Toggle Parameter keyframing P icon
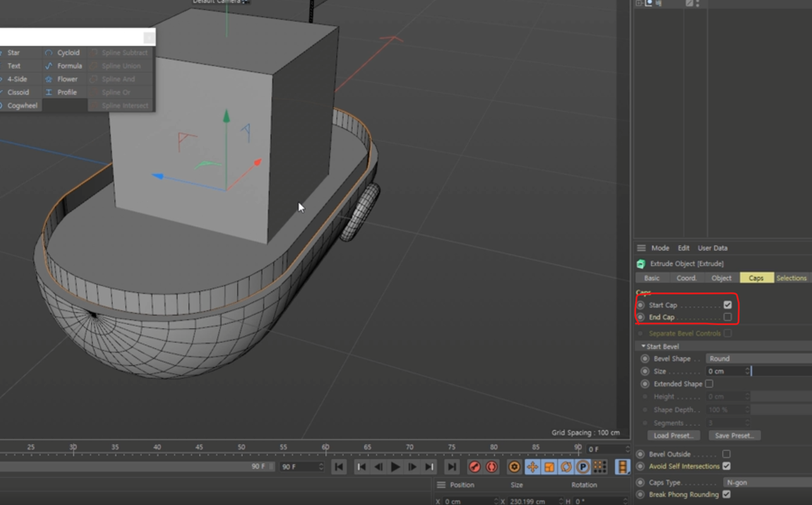The image size is (812, 505). (583, 467)
